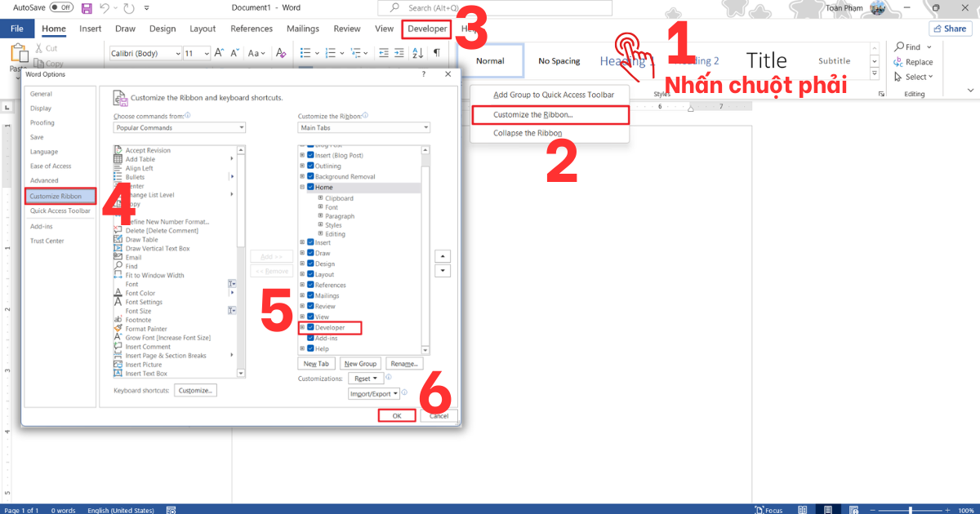Screen dimensions: 980x514
Task: Click the Numbering list icon in ribbon
Action: [x=329, y=53]
